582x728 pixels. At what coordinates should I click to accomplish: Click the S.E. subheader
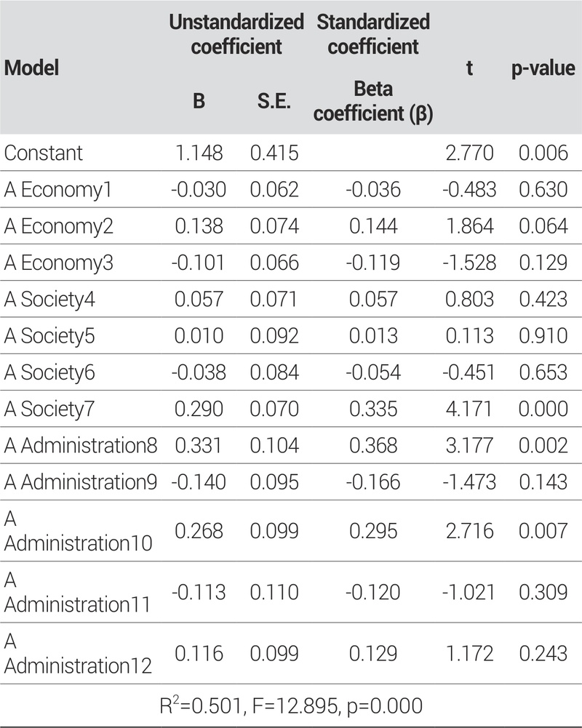[x=274, y=101]
